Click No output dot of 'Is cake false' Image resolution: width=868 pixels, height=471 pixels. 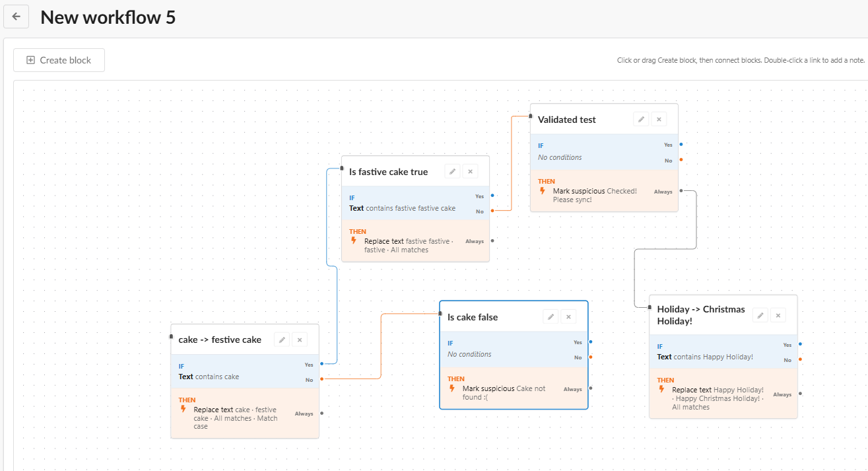(x=591, y=357)
